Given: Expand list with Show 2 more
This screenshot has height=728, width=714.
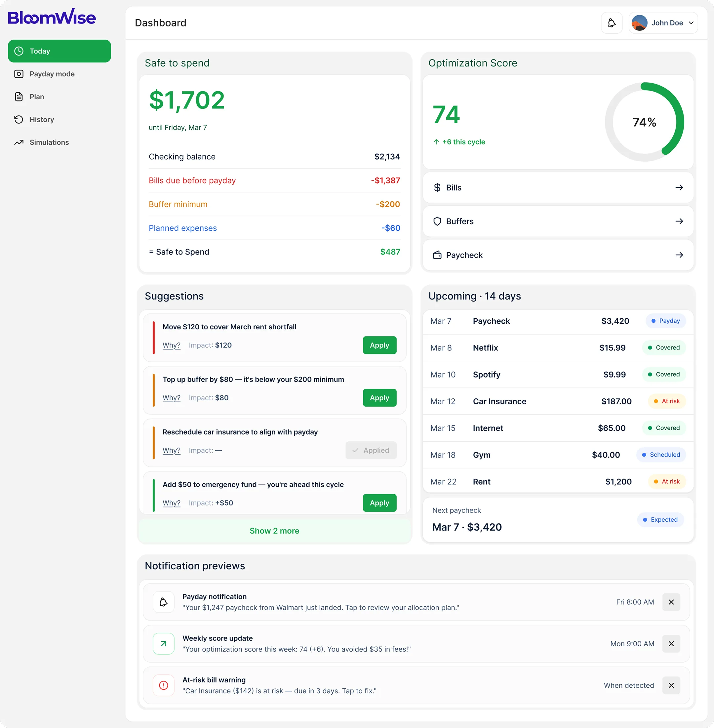Looking at the screenshot, I should 274,531.
